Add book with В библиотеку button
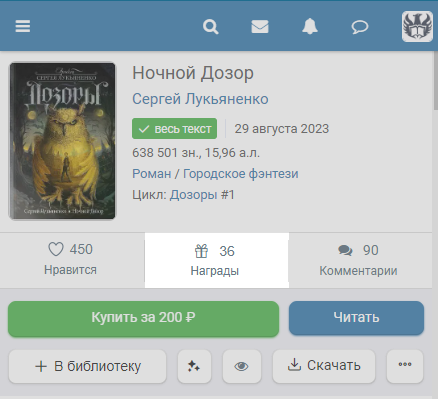 pyautogui.click(x=87, y=366)
